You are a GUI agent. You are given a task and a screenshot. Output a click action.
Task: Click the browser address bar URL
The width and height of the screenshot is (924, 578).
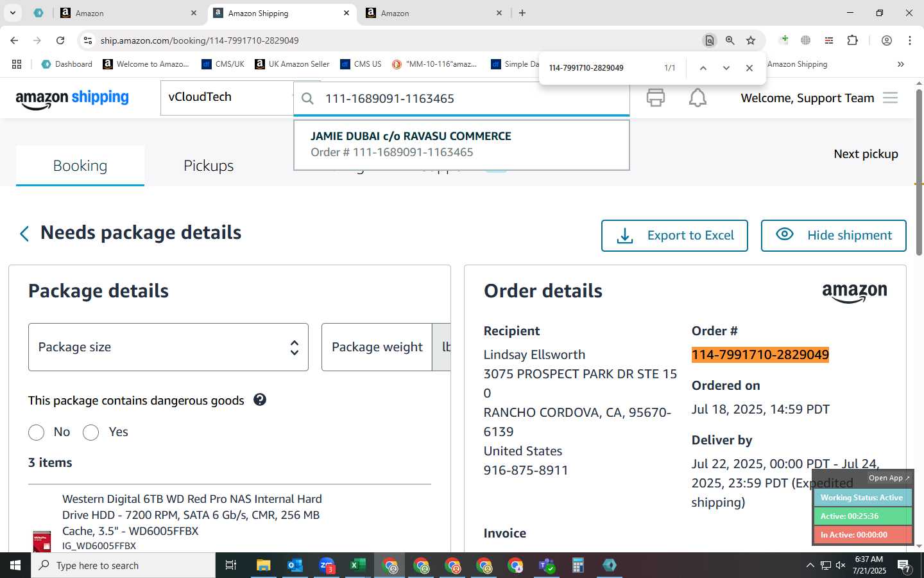click(x=200, y=40)
